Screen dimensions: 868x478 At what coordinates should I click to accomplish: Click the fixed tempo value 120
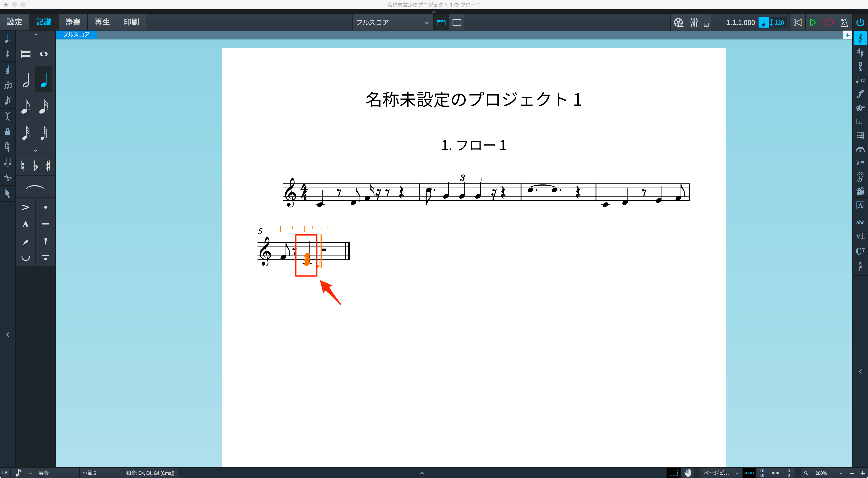[x=779, y=22]
